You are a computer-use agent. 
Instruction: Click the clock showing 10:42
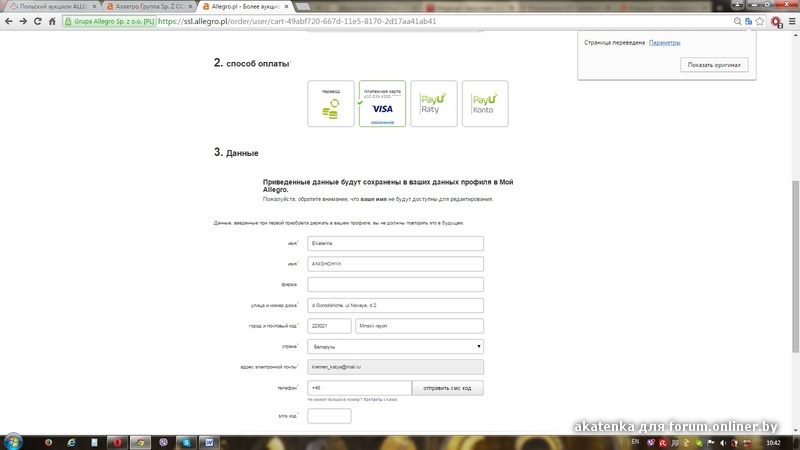(x=773, y=442)
